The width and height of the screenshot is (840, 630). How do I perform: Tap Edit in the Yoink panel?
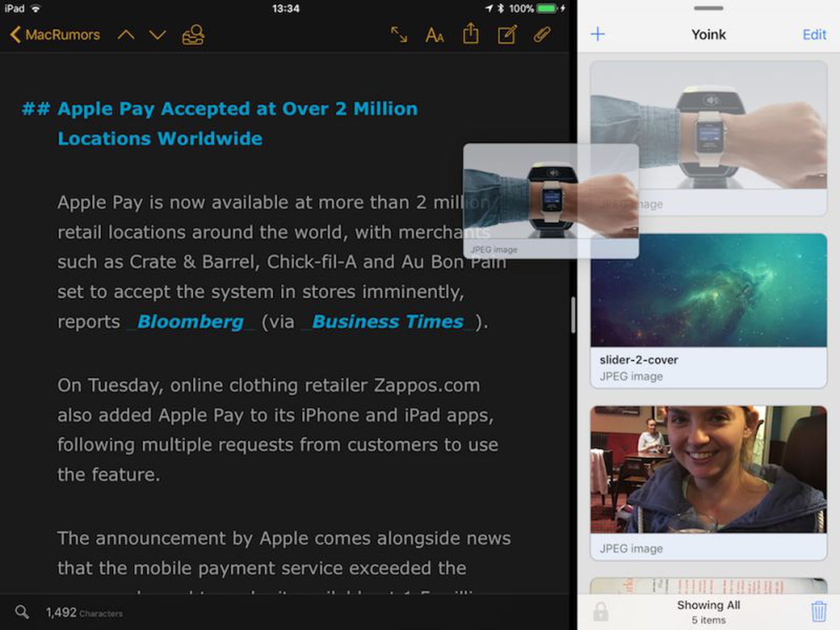814,34
